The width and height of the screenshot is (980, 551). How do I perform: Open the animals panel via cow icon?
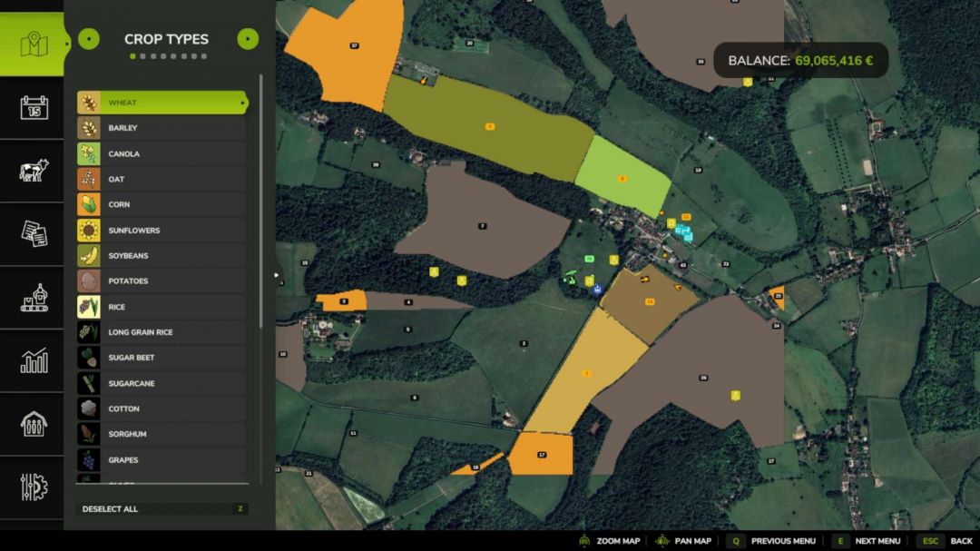[x=33, y=170]
